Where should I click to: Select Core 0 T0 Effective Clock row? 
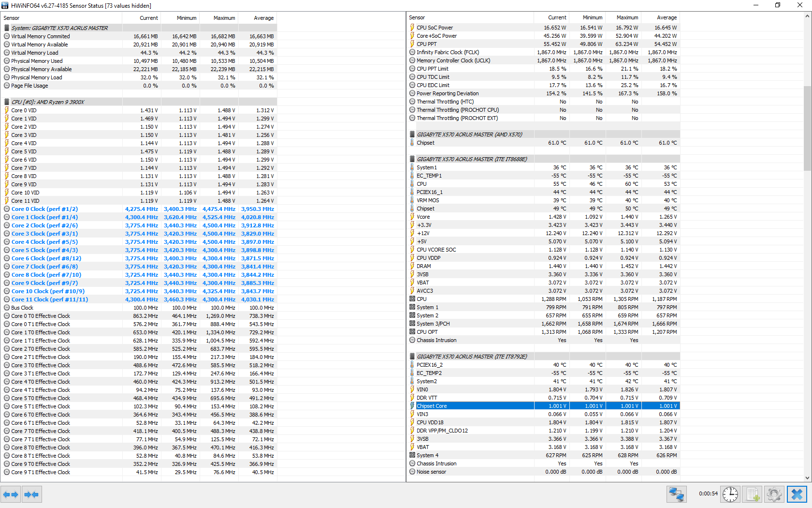pos(139,316)
